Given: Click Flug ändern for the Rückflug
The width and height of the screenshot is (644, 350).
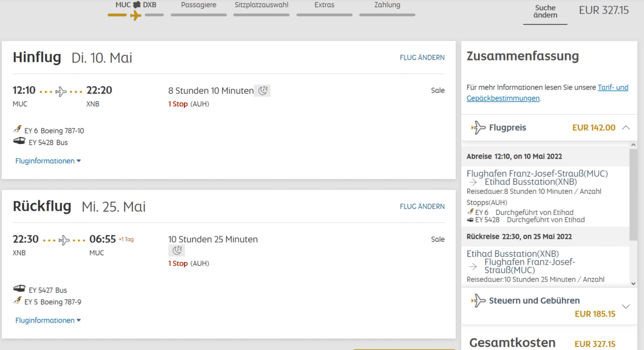Looking at the screenshot, I should 422,206.
